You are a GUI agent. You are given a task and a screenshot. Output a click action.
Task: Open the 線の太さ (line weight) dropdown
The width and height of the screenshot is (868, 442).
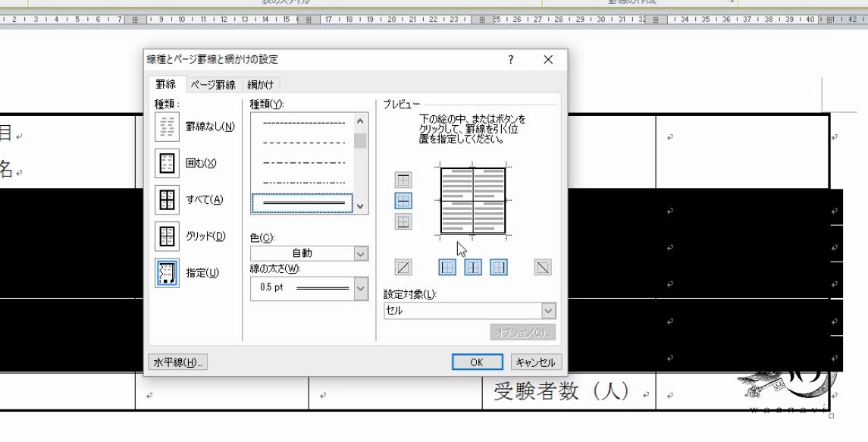(x=361, y=288)
